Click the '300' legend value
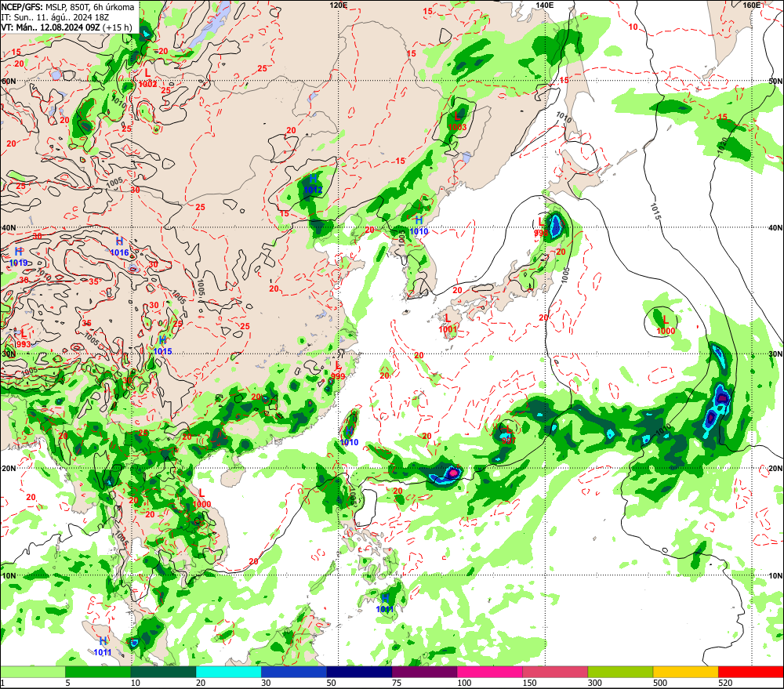The height and width of the screenshot is (689, 784). click(x=594, y=683)
